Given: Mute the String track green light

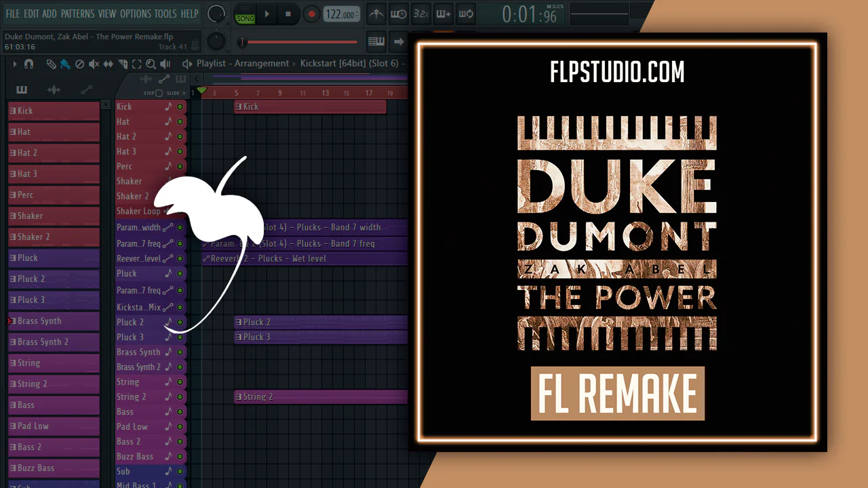Looking at the screenshot, I should click(x=180, y=382).
